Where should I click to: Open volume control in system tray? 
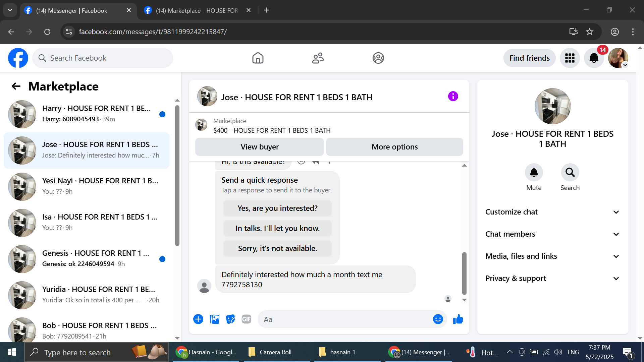558,352
